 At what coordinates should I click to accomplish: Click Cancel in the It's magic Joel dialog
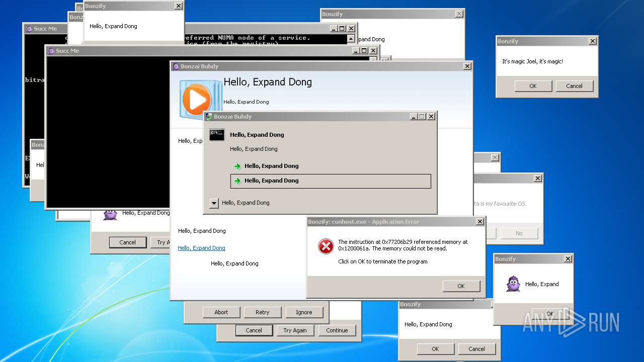pyautogui.click(x=574, y=86)
